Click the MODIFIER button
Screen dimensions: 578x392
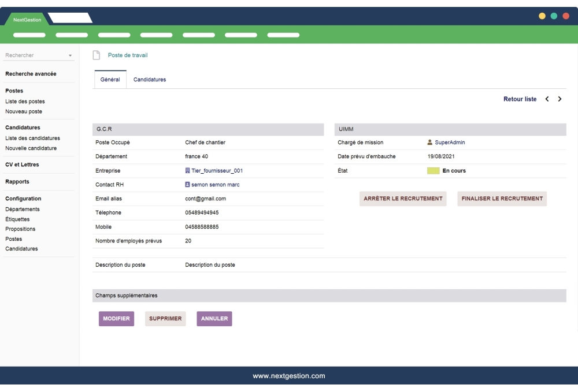coord(116,318)
